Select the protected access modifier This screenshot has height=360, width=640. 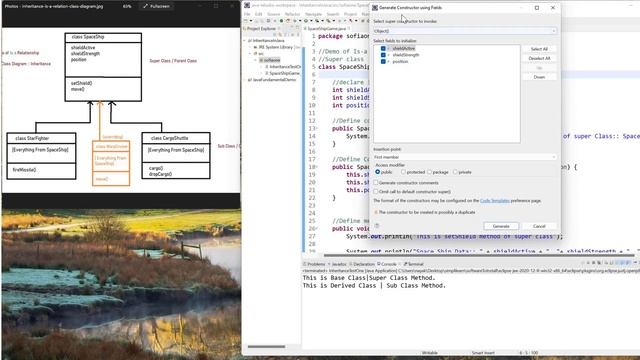point(403,172)
